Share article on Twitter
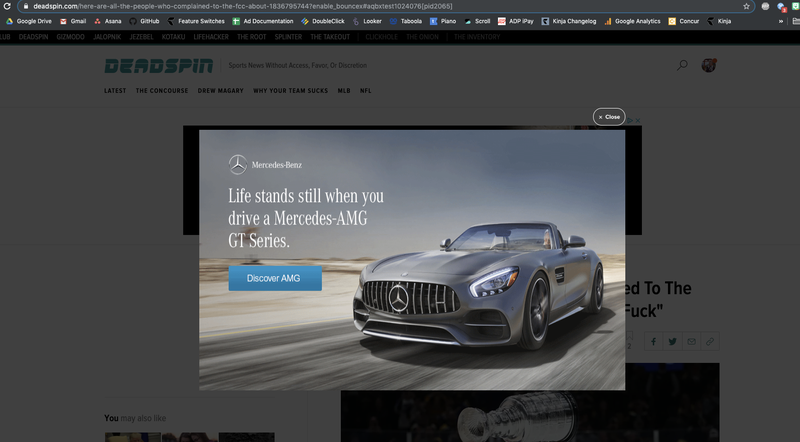 click(x=672, y=341)
